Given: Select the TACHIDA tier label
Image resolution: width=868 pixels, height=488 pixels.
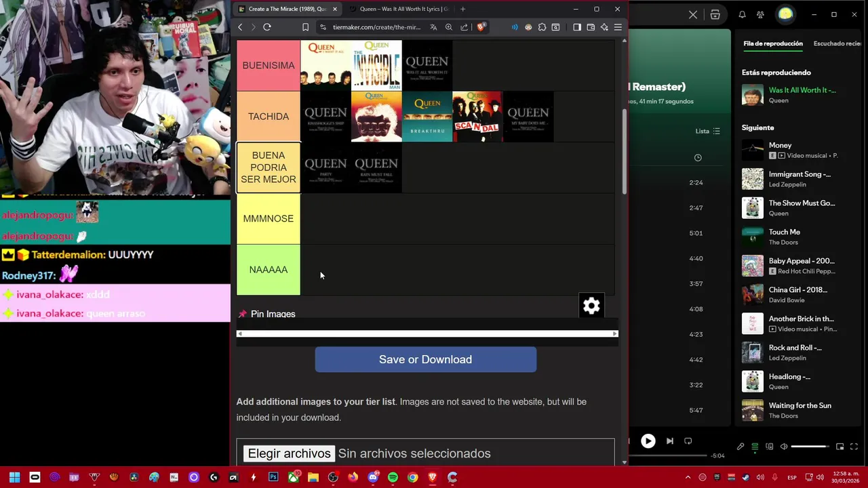Looking at the screenshot, I should pos(269,117).
